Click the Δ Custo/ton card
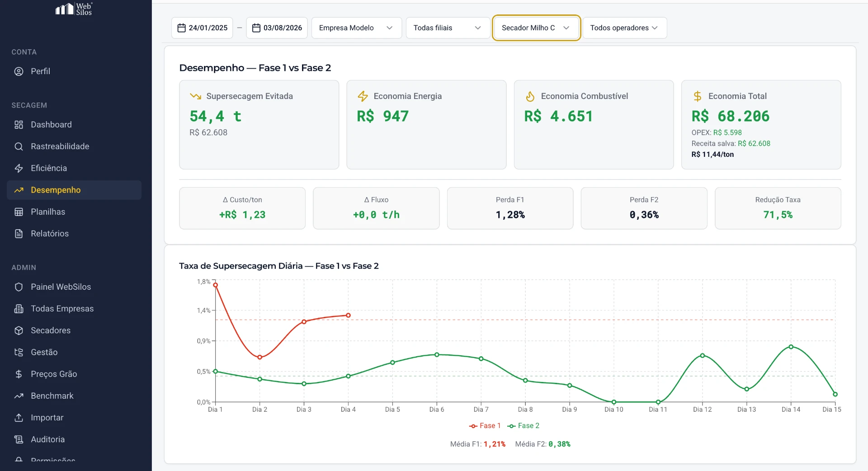The height and width of the screenshot is (471, 868). click(x=242, y=208)
